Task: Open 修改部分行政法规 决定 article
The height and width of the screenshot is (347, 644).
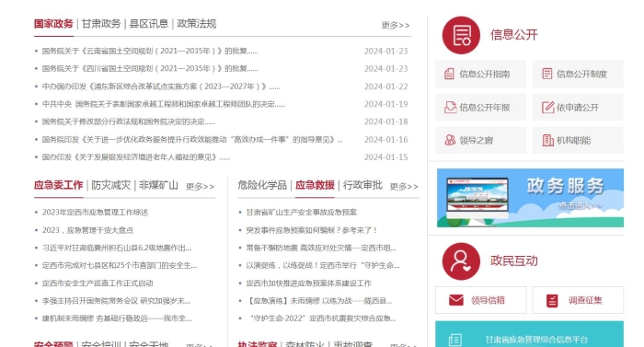Action: 129,121
